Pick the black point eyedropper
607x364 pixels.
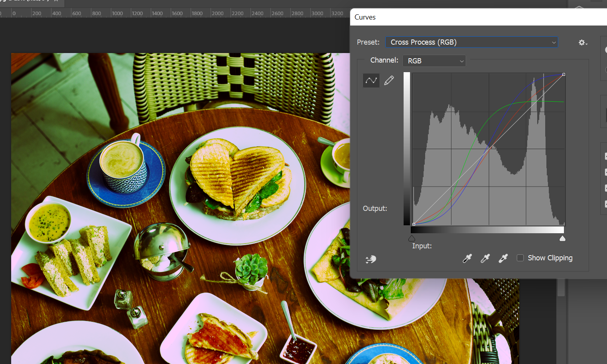pos(467,258)
